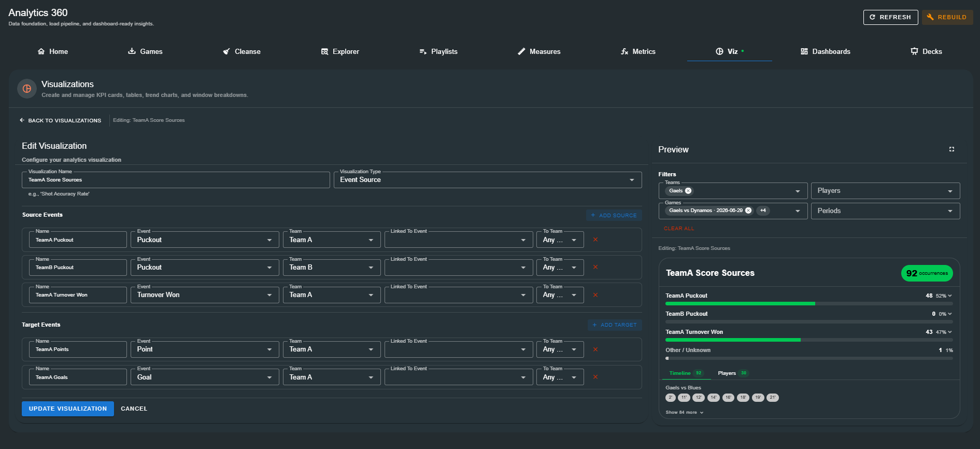Open the Playlists tab
The image size is (980, 449).
(x=438, y=51)
